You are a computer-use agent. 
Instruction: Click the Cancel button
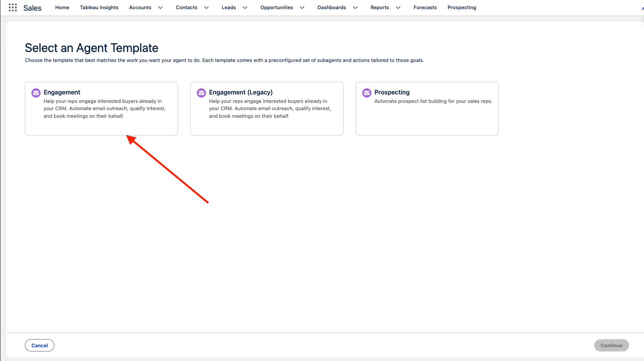pos(40,345)
